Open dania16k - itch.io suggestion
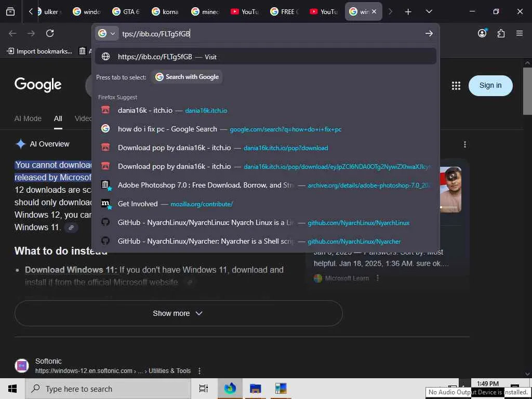The image size is (532, 399). coord(265,110)
